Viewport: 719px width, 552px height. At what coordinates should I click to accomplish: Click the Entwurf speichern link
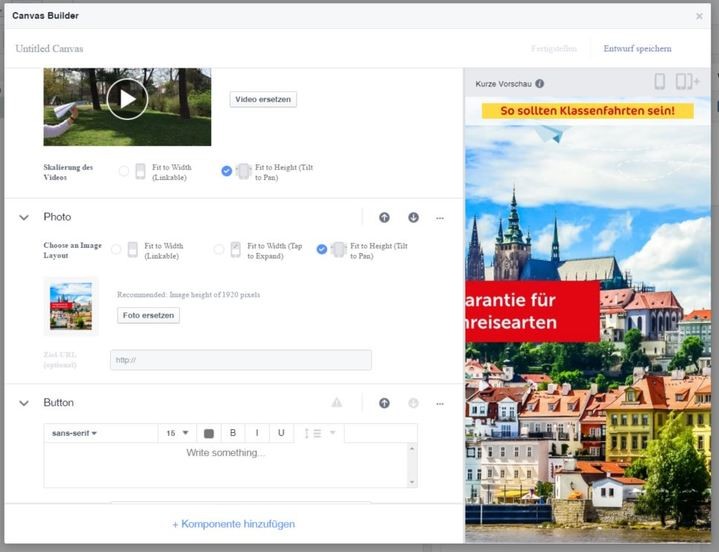637,49
